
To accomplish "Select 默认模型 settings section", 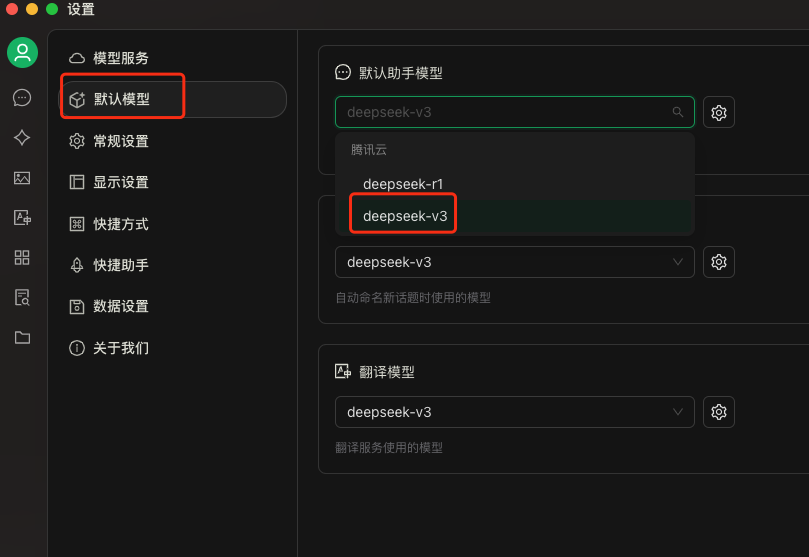I will click(x=173, y=99).
